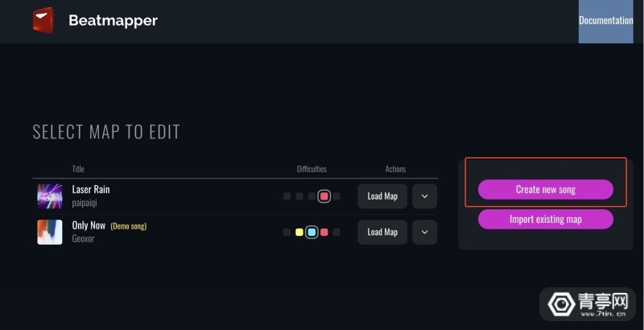Click the red Beatmapper cube logo
The image size is (644, 330).
click(x=43, y=20)
